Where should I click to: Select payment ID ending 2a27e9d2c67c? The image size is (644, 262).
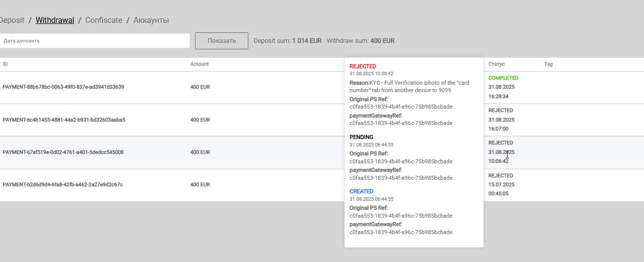(63, 185)
